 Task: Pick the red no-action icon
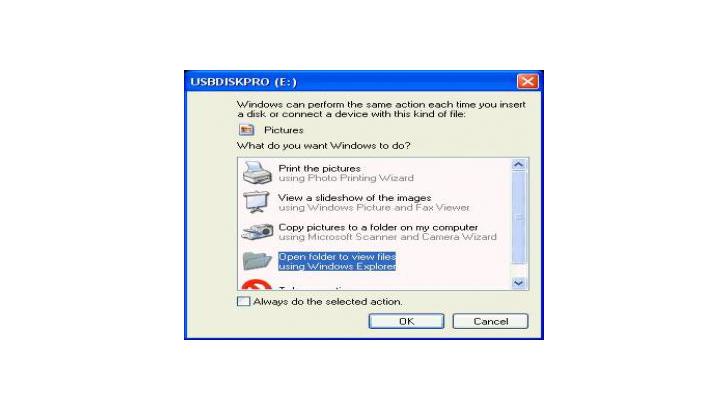pyautogui.click(x=256, y=285)
